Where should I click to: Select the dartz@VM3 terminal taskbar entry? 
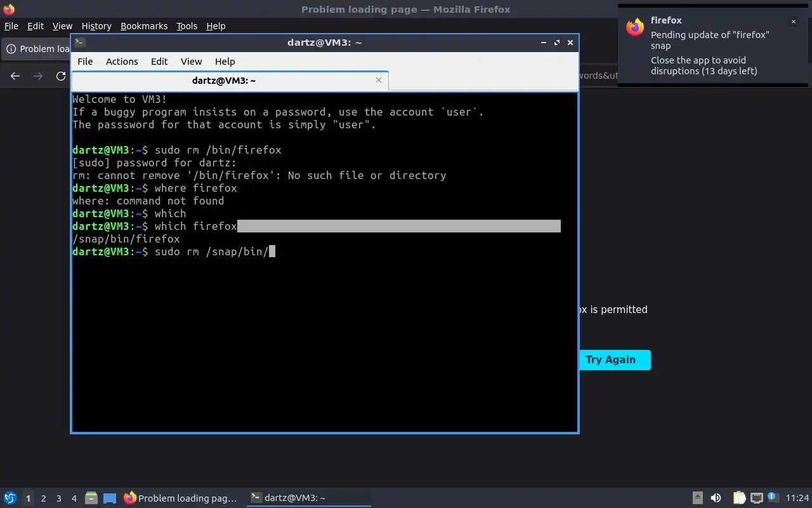[308, 498]
